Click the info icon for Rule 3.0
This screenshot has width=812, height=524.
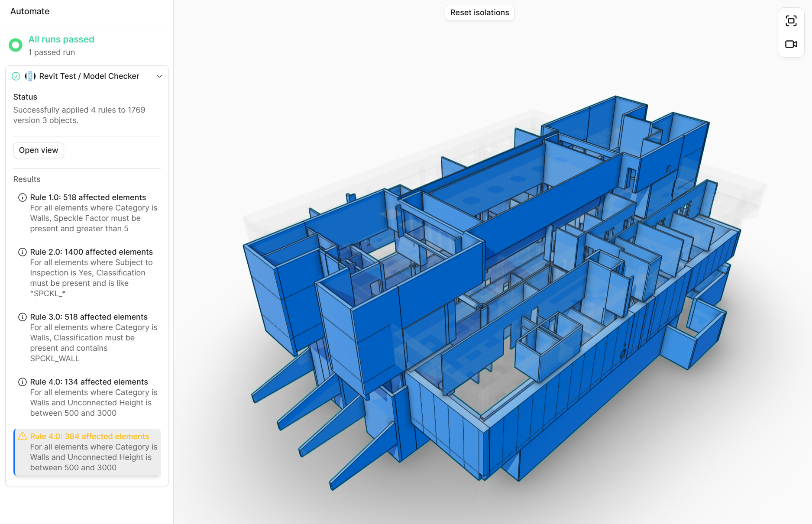(23, 317)
